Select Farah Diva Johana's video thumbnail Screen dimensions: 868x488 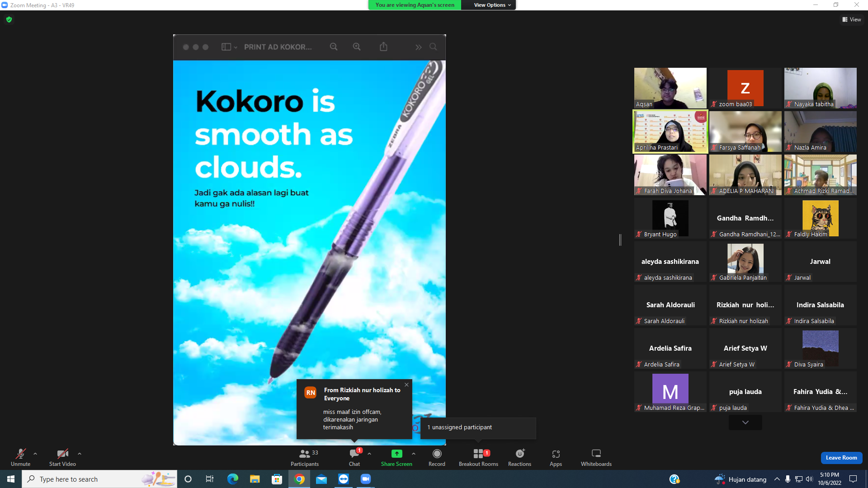coord(670,174)
